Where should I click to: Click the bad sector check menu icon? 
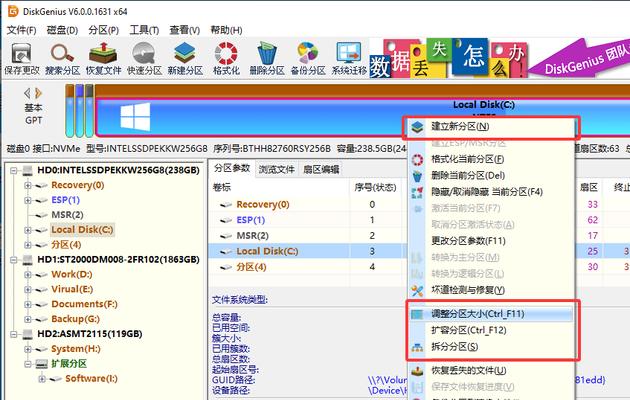click(417, 290)
